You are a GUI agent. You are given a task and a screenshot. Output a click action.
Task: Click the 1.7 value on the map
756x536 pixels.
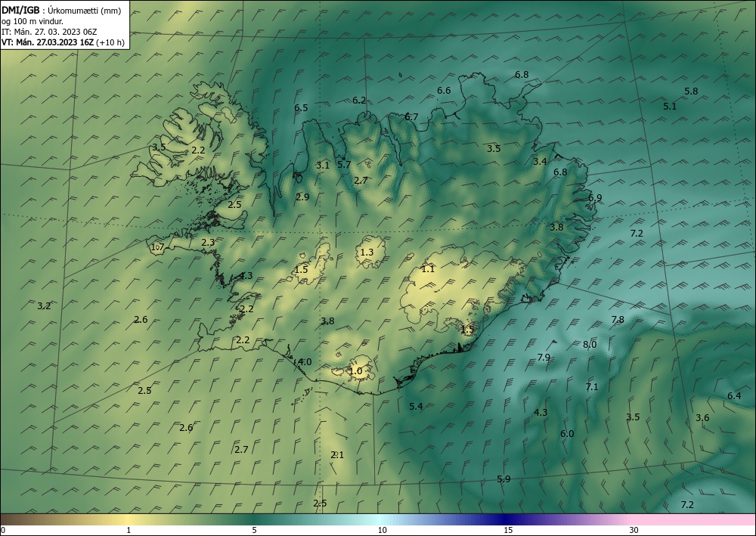point(158,247)
